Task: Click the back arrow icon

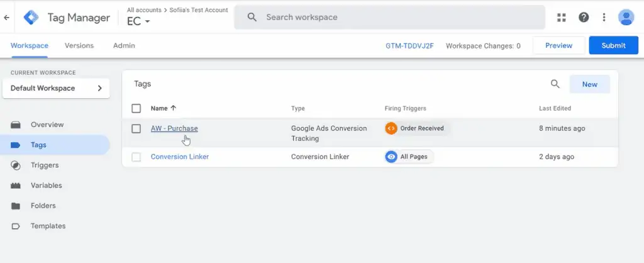Action: [x=6, y=18]
